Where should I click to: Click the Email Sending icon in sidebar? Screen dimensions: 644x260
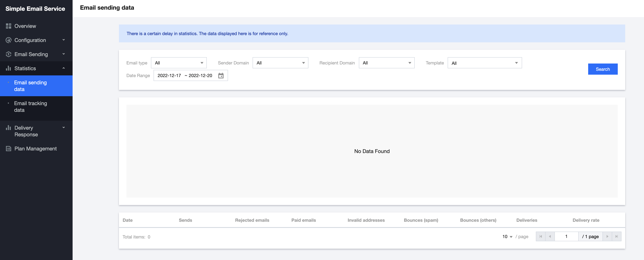point(9,54)
